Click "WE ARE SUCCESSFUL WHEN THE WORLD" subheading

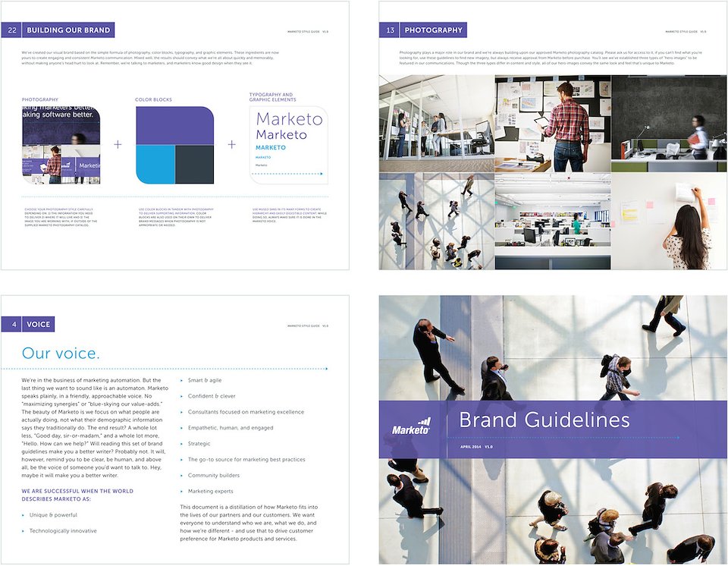(x=77, y=491)
